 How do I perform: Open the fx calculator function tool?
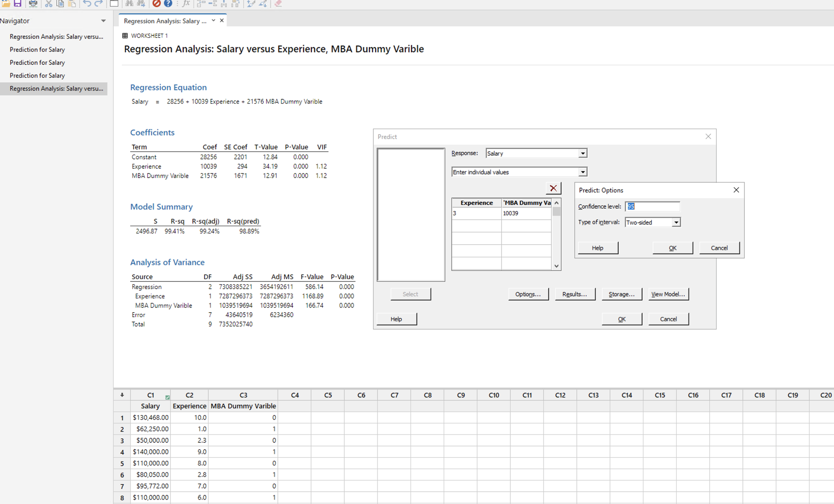tap(186, 4)
